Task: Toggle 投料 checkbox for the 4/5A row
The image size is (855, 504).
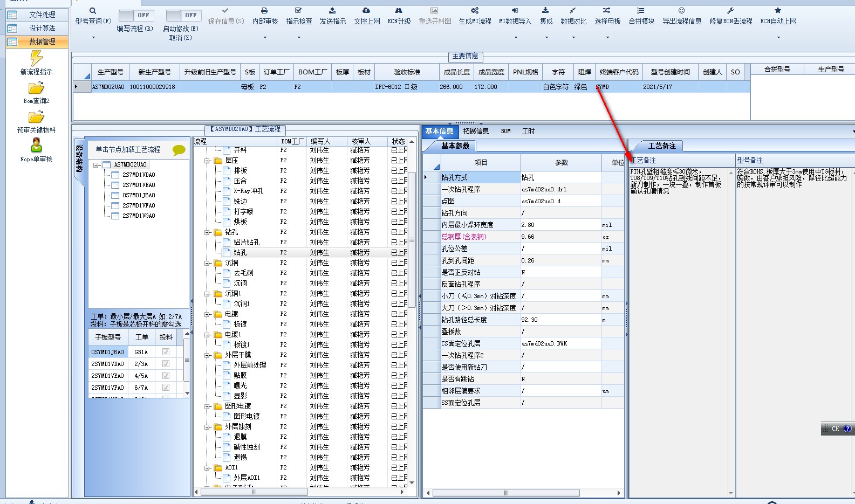Action: (x=166, y=376)
